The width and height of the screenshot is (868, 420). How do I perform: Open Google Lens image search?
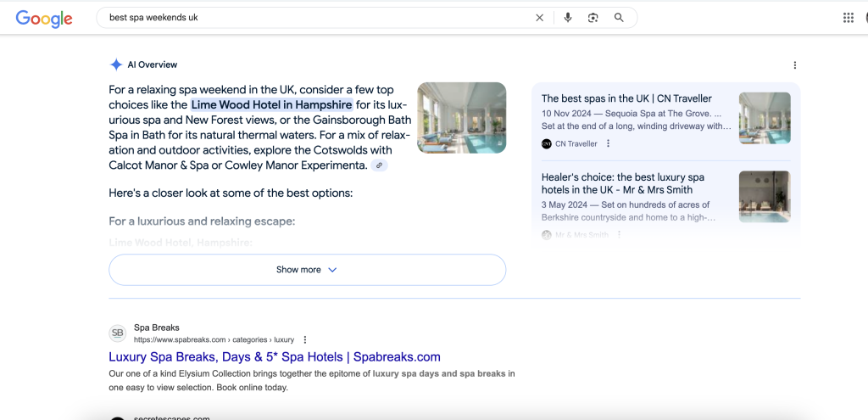point(593,18)
